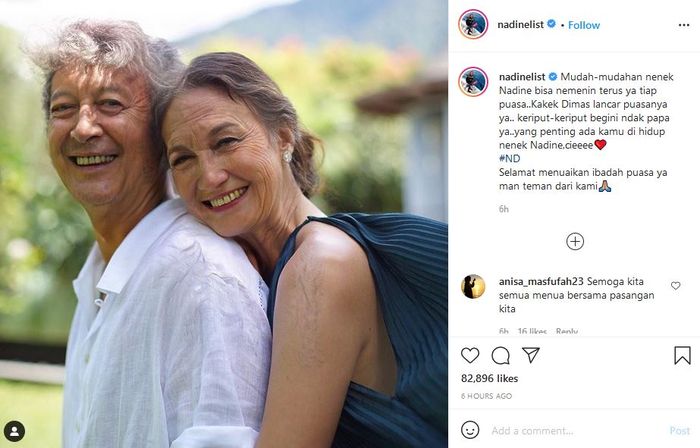Viewport: 700px width, 448px height.
Task: Like anisa_masfufah23's comment
Action: pos(676,286)
